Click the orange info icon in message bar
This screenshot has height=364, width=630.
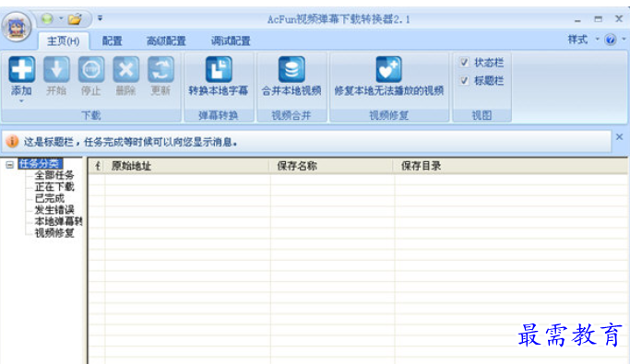point(12,141)
